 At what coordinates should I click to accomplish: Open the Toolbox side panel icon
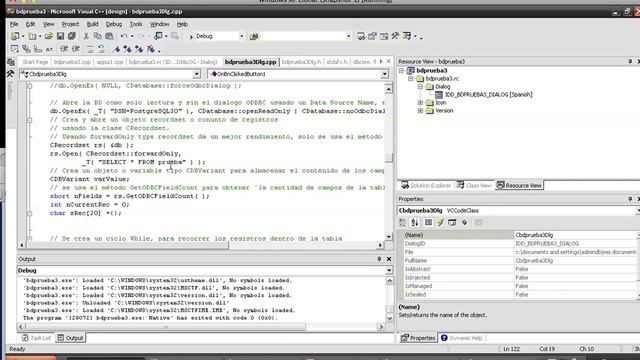(10, 74)
